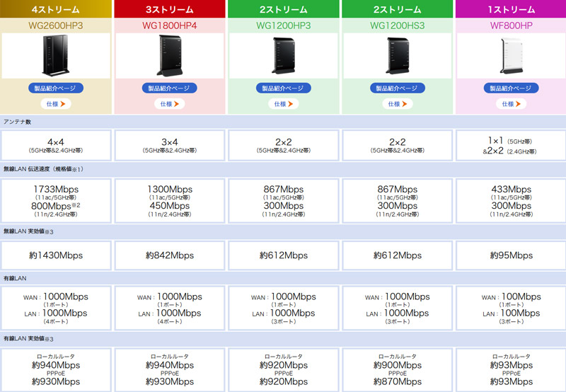View 仕様 specs for WG2600HP3
The width and height of the screenshot is (566, 392).
tap(56, 104)
